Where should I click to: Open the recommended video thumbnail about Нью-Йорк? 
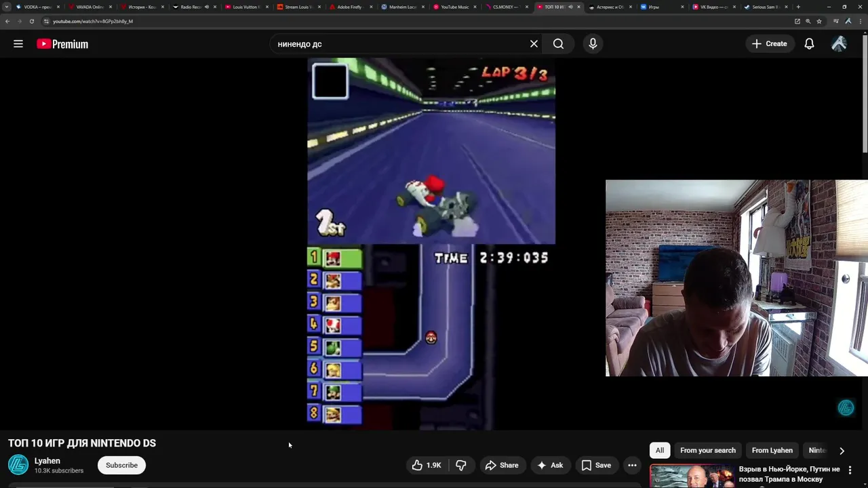pos(692,476)
